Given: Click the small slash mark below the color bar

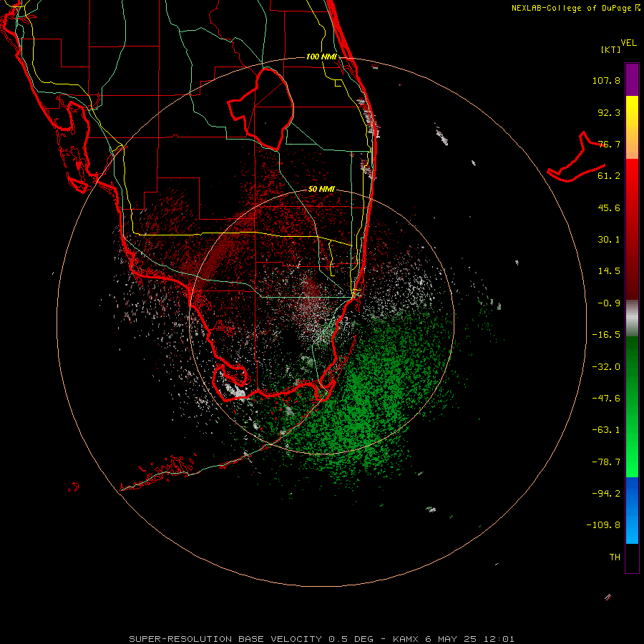Looking at the screenshot, I should click(x=608, y=597).
